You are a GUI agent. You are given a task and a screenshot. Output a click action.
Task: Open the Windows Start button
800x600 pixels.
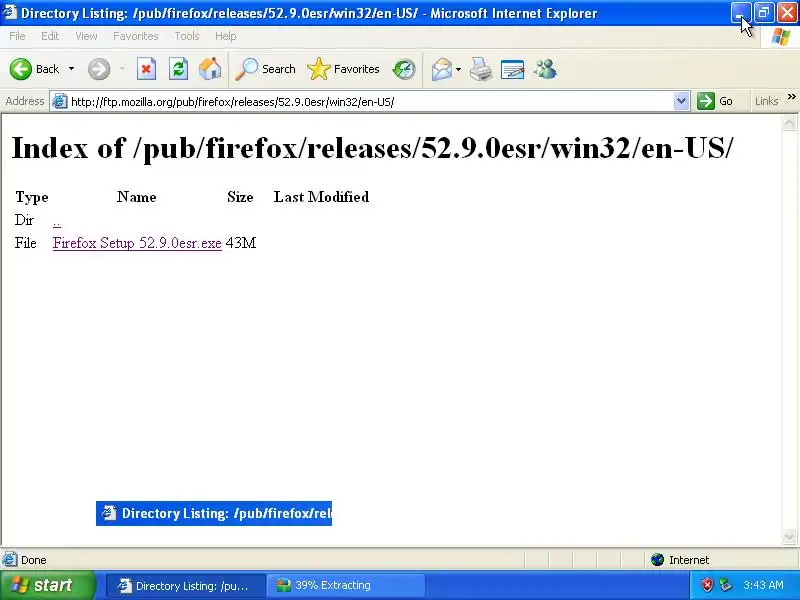pyautogui.click(x=48, y=585)
